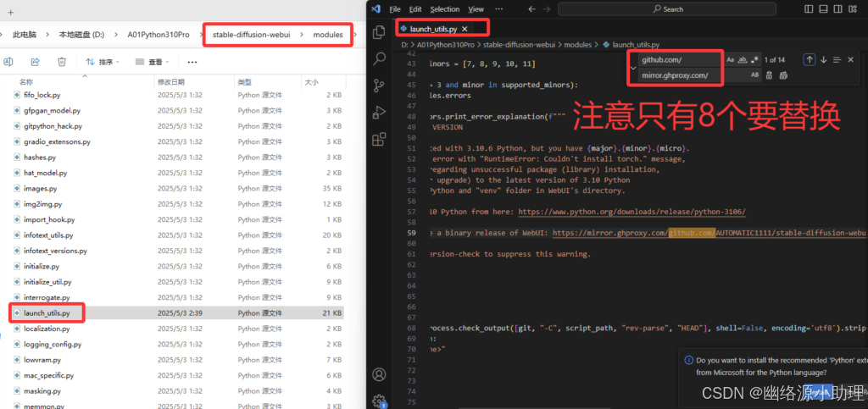This screenshot has width=868, height=409.
Task: Toggle Panel layout icon in title bar
Action: [x=823, y=8]
